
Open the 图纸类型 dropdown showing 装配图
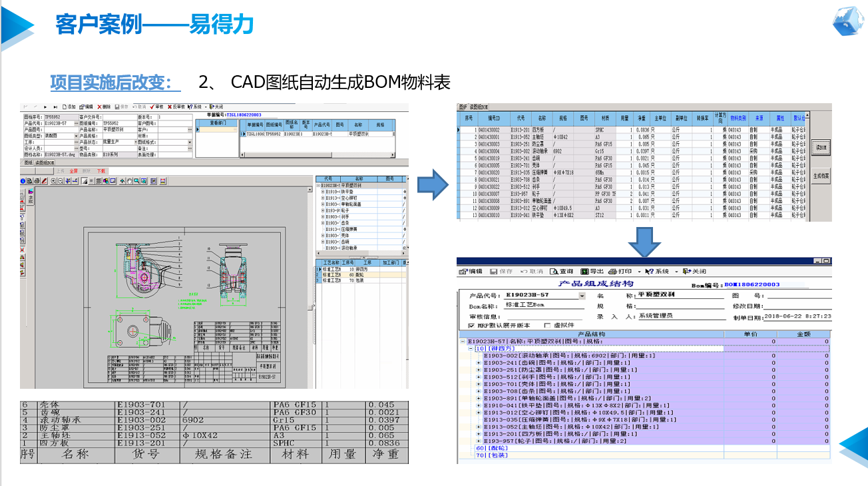click(x=76, y=136)
